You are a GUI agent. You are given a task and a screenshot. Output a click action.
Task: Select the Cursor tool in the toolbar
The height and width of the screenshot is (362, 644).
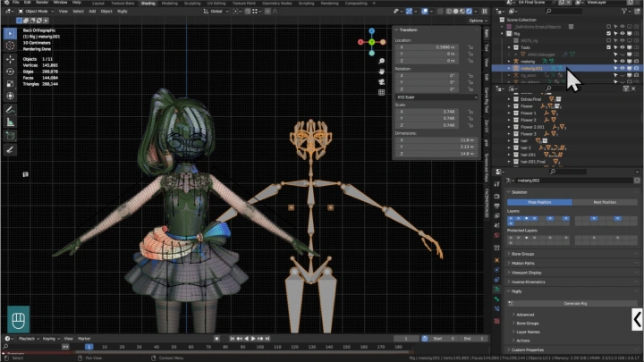coord(10,46)
